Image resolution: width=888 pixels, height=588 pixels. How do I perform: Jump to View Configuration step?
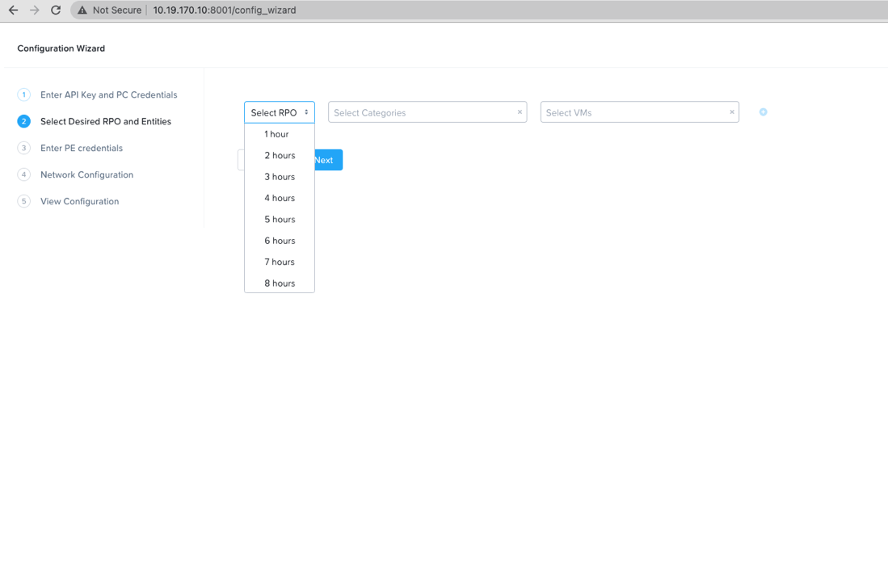point(79,201)
